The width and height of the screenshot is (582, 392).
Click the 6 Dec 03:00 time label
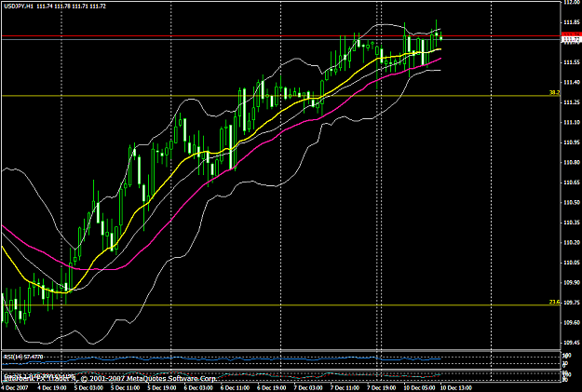[198, 388]
